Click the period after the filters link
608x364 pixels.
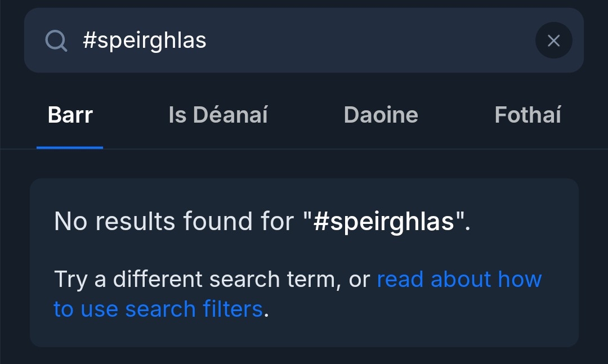[x=266, y=310]
